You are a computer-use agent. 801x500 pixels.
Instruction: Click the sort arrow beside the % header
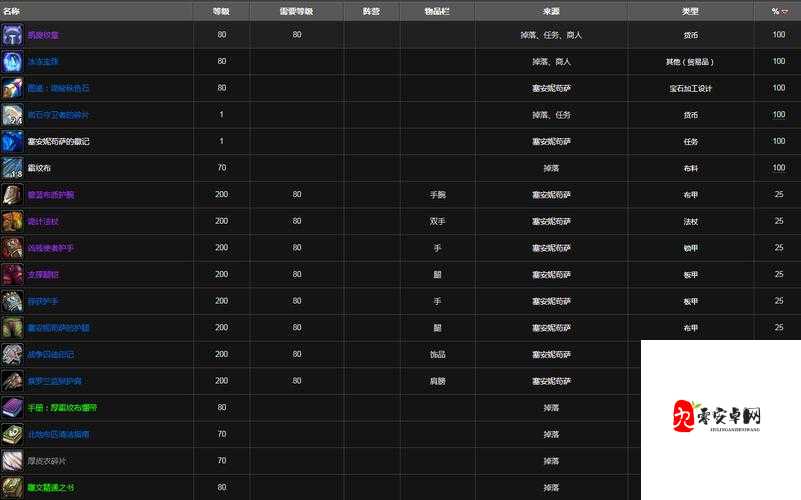click(785, 11)
